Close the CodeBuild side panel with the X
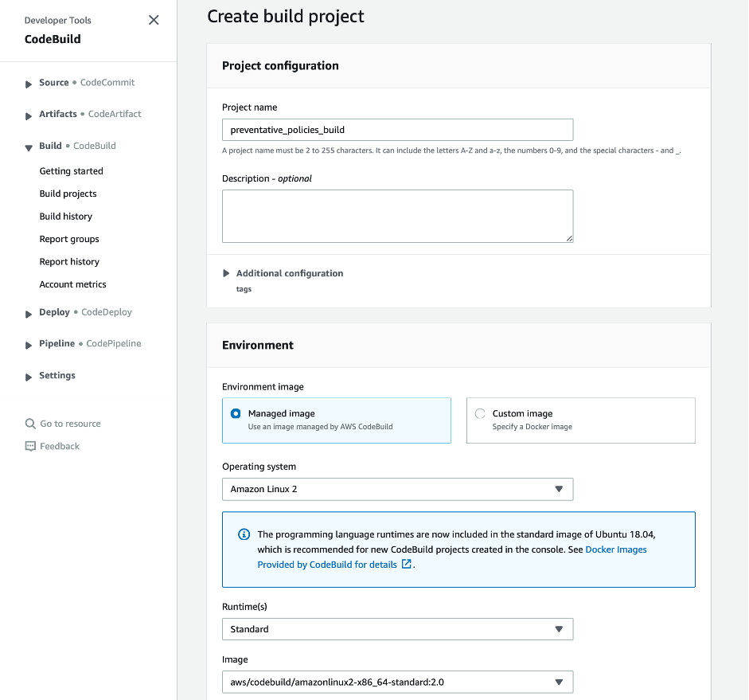Screen dimensions: 749x700 point(154,20)
